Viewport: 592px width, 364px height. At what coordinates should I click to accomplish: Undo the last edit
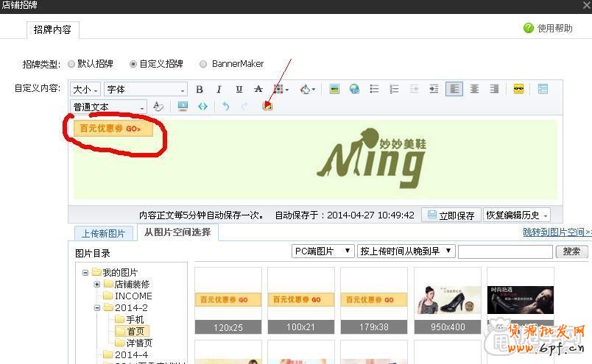pyautogui.click(x=226, y=107)
